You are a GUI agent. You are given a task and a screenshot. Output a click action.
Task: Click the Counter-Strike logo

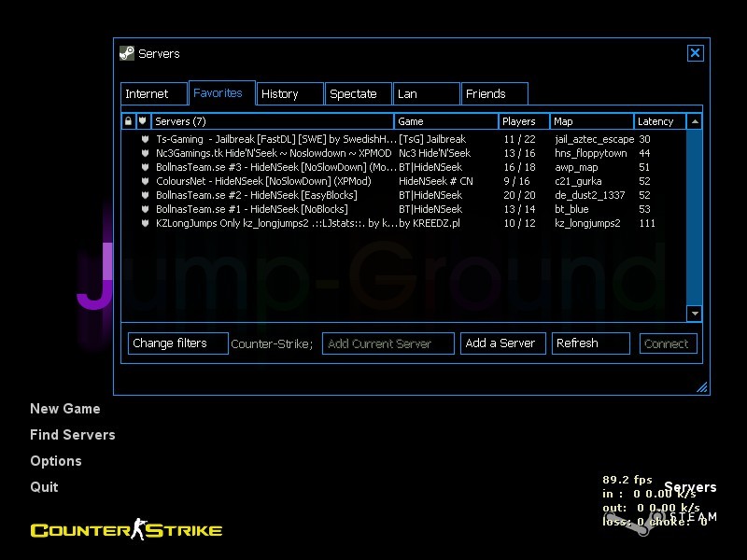126,529
